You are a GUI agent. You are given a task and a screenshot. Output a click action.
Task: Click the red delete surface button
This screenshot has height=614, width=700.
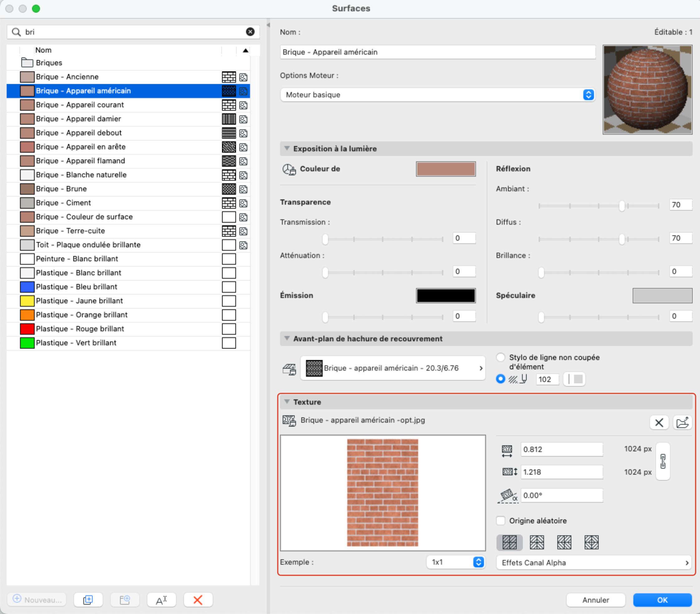click(x=198, y=600)
